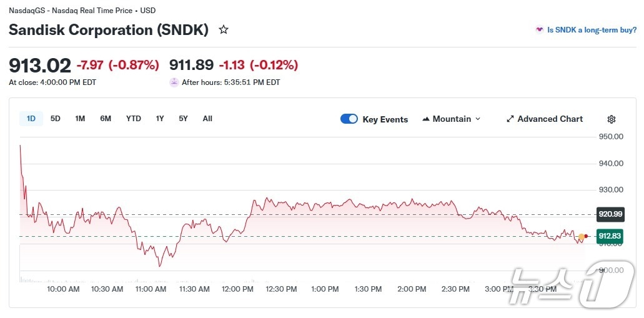Screen dimensions: 644x318
Task: Switch to the 5D time range
Action: tap(56, 119)
